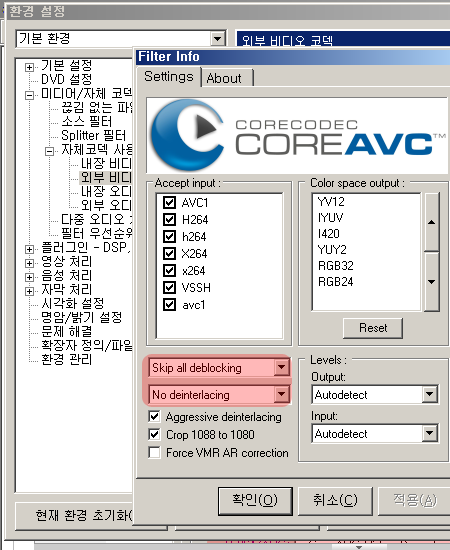Viewport: 450px width, 550px height.
Task: Click the Reset button
Action: point(373,328)
